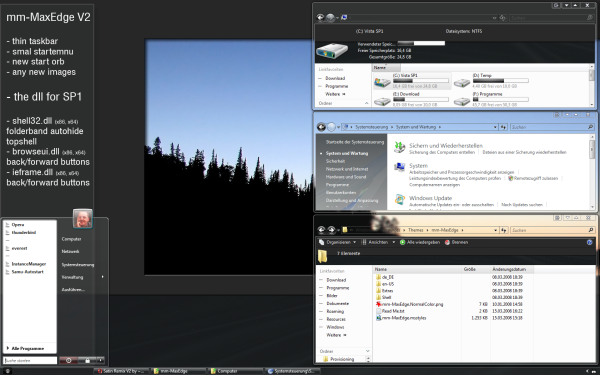
Task: Open Ansichten dropdown arrow
Action: pos(394,243)
